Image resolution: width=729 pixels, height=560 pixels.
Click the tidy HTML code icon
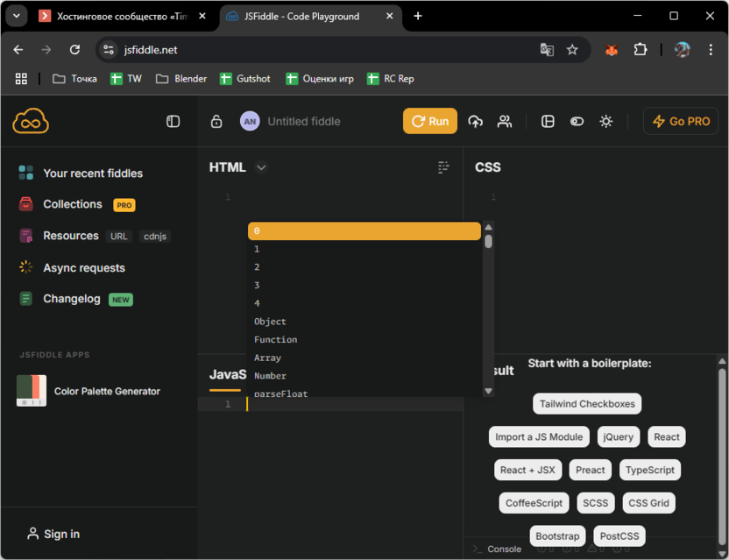click(x=443, y=167)
